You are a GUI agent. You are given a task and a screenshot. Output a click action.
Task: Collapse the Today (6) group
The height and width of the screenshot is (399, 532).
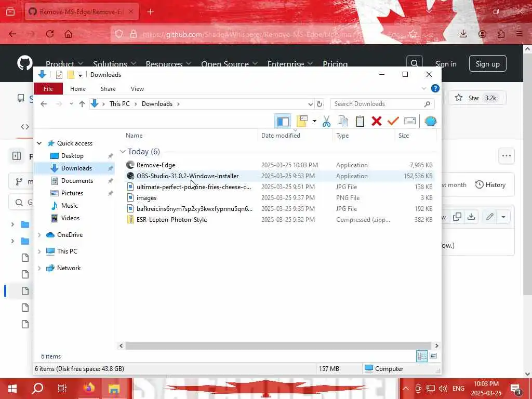tap(123, 152)
